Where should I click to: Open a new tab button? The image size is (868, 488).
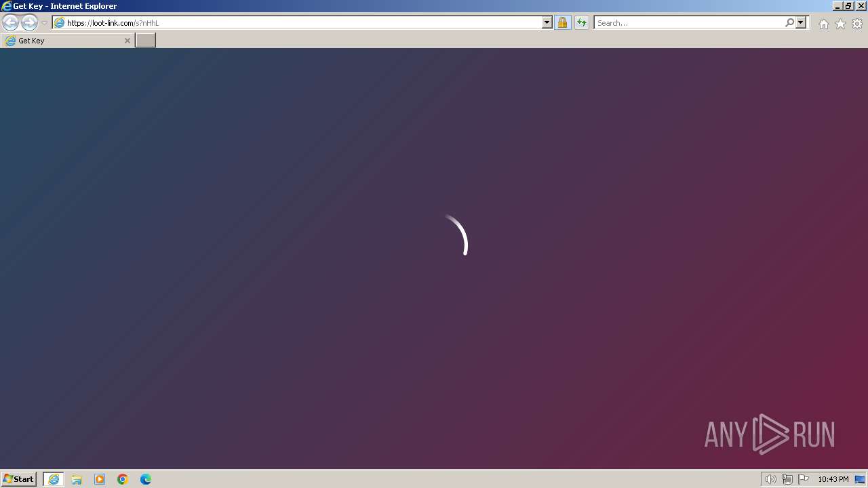point(146,40)
